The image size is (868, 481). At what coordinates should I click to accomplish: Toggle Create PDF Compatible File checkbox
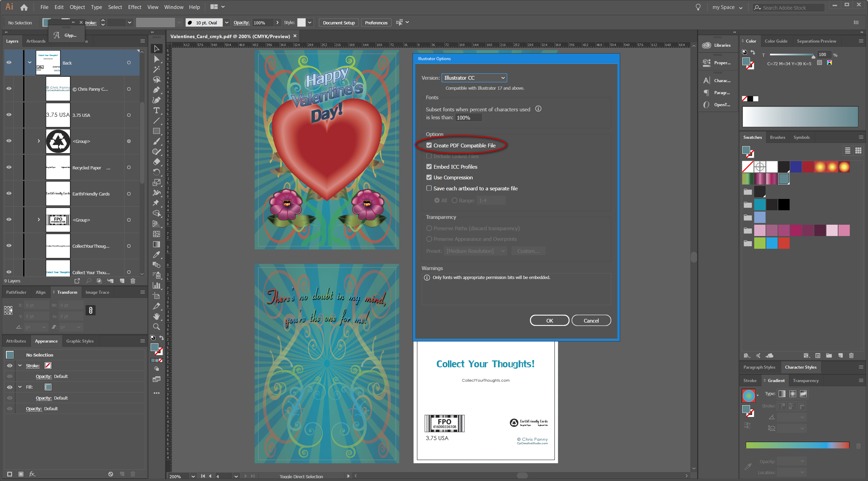(x=428, y=145)
